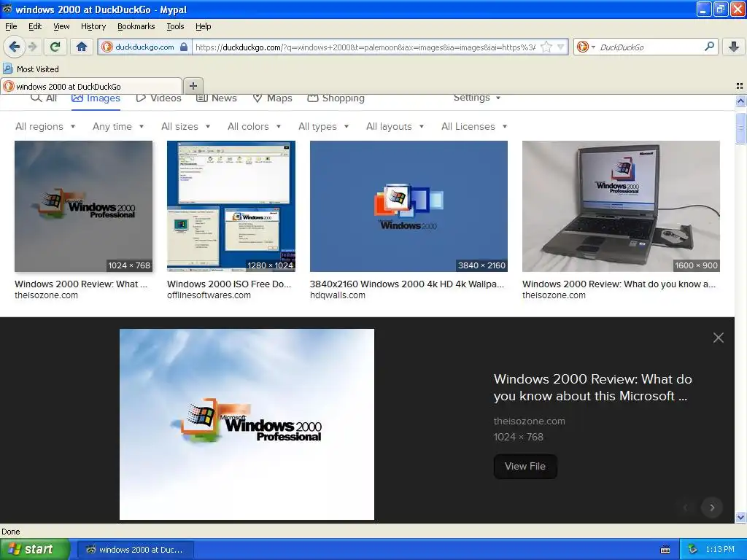
Task: Switch to News search results
Action: 217,98
